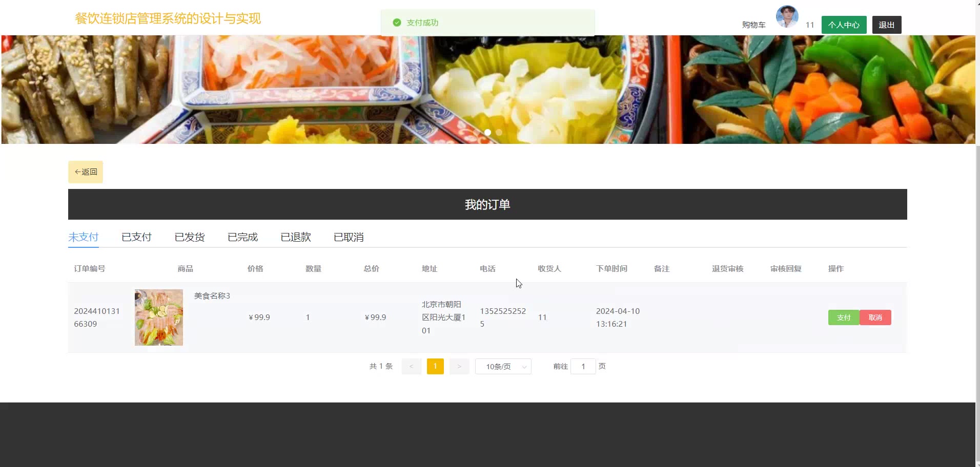
Task: Click the middle highlighted carousel indicator dot
Action: tap(487, 133)
